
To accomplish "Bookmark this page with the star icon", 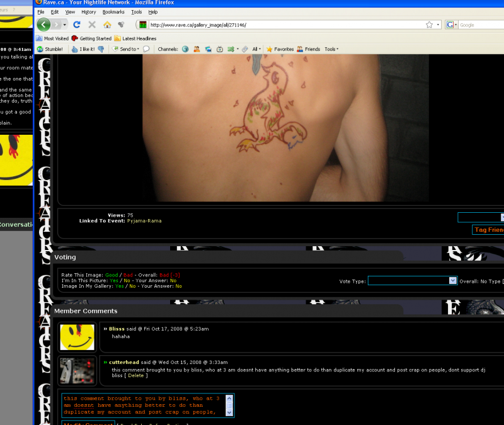I will [429, 25].
